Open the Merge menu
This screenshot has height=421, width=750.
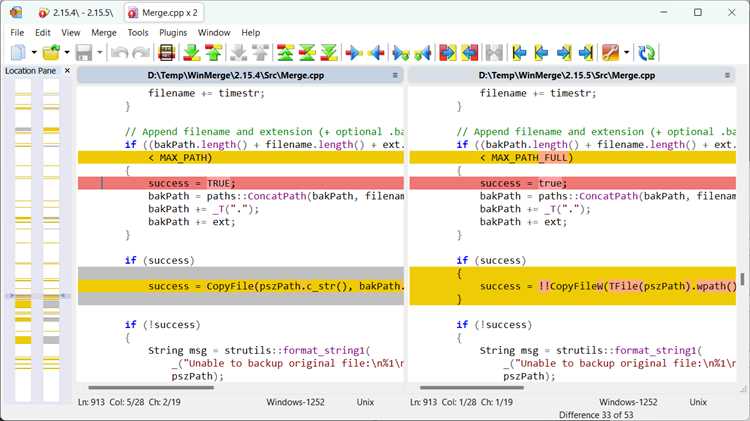104,33
